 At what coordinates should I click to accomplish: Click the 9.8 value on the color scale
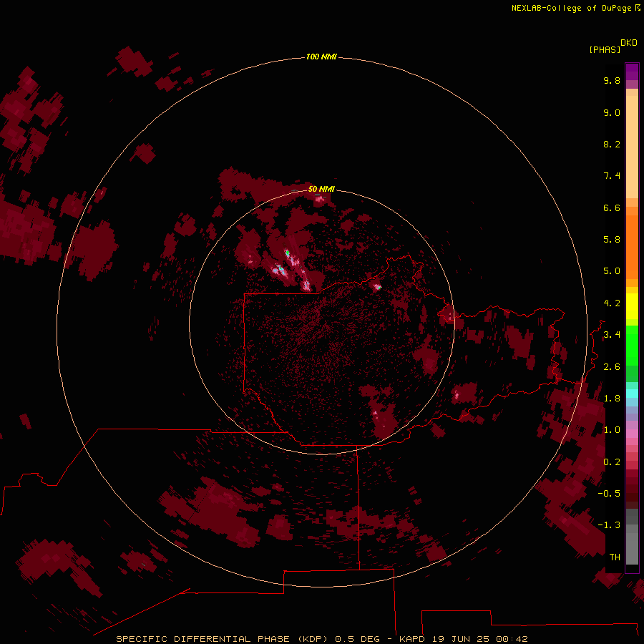(x=612, y=80)
